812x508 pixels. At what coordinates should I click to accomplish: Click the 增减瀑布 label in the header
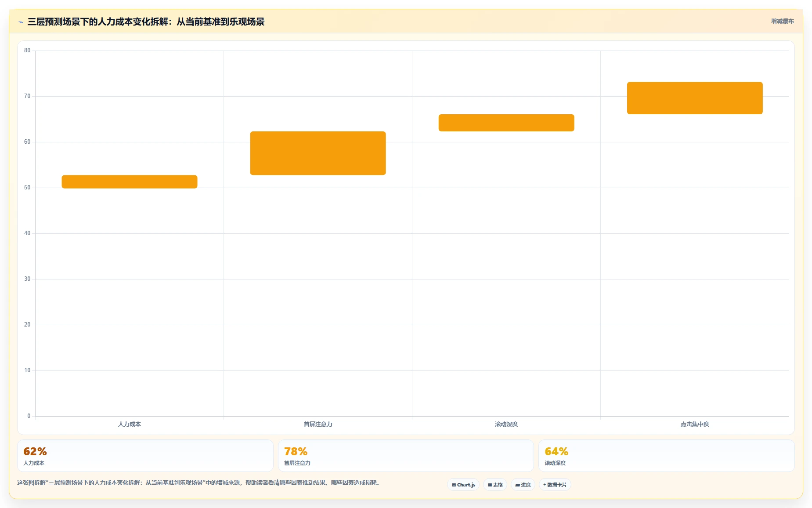(x=782, y=21)
